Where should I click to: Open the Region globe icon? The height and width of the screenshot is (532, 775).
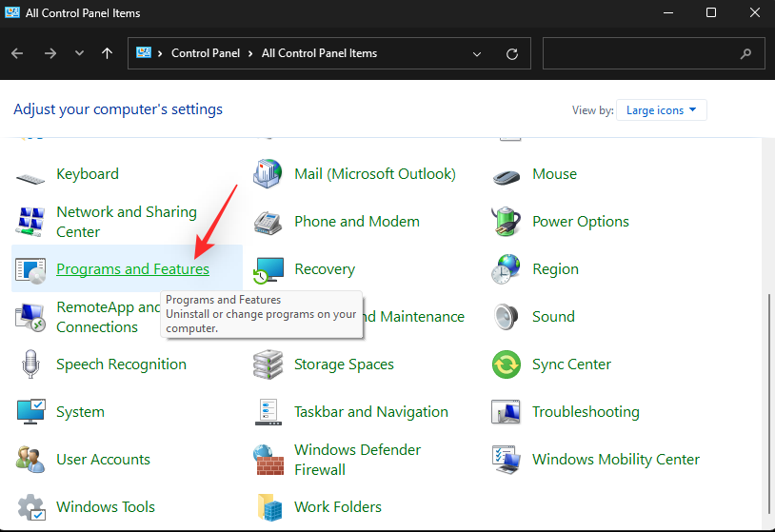pos(507,269)
